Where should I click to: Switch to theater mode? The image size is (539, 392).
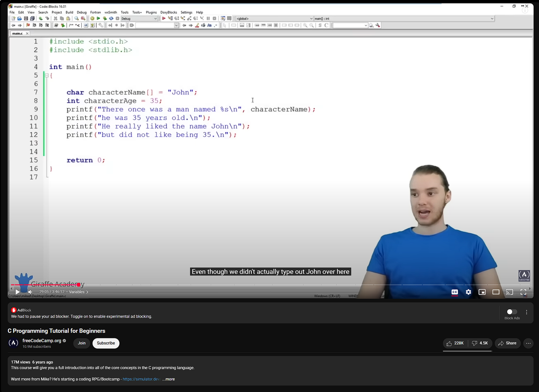[496, 292]
